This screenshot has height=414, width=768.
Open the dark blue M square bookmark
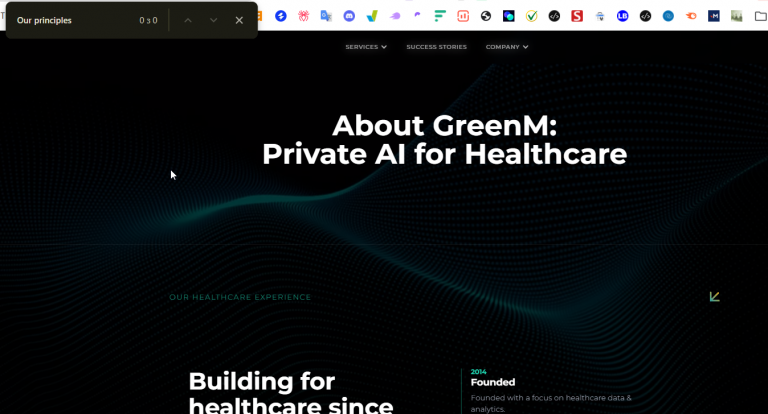click(x=714, y=16)
